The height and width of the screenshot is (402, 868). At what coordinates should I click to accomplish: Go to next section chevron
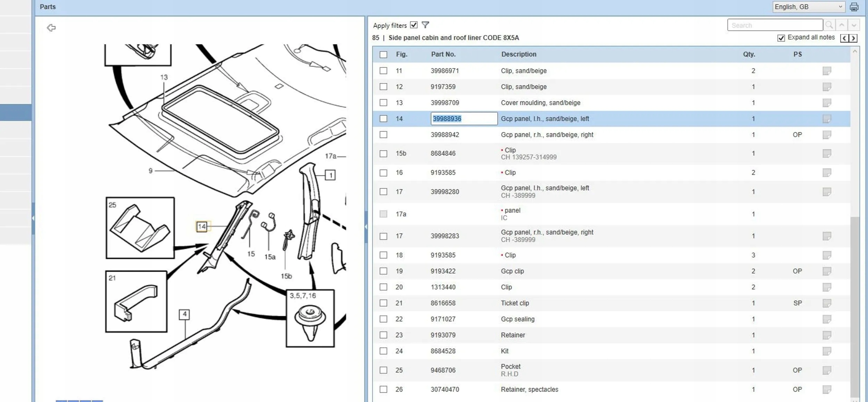pyautogui.click(x=853, y=38)
